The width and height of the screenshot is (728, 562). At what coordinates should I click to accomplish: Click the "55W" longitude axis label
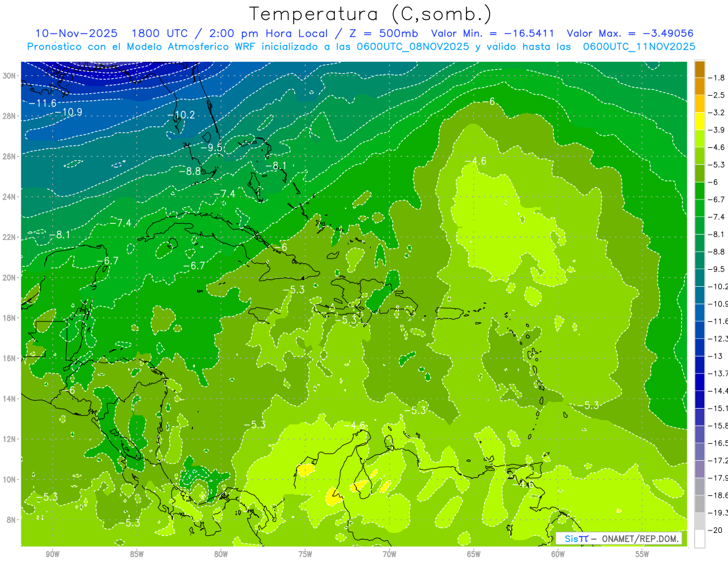(642, 555)
